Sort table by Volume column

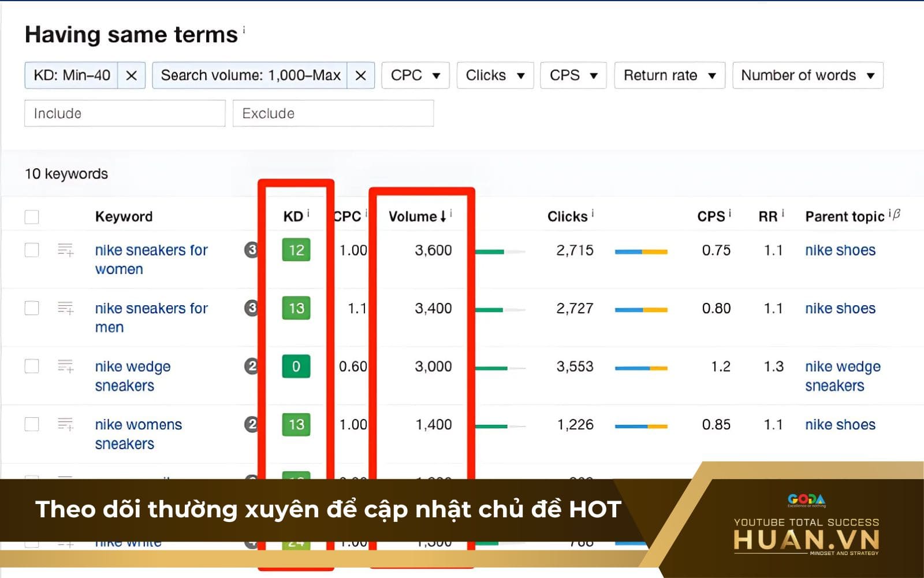click(417, 217)
